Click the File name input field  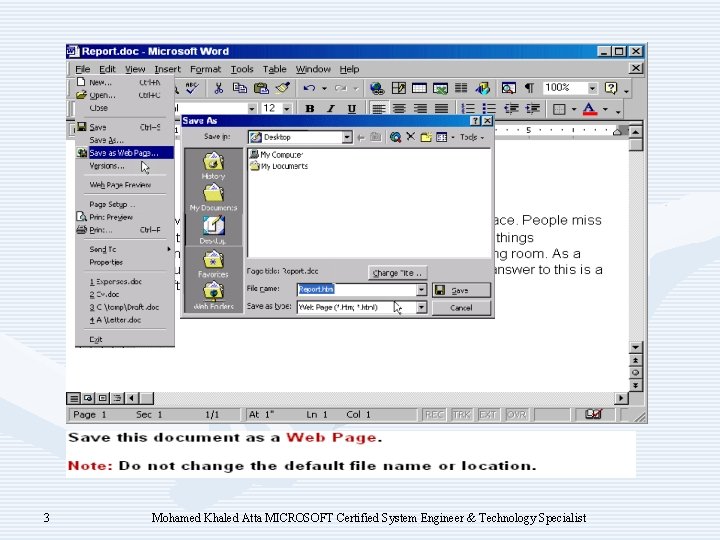pos(357,289)
